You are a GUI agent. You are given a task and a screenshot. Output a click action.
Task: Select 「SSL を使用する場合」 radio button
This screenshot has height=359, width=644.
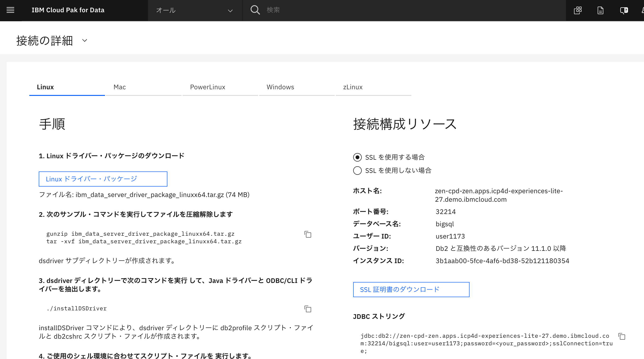[357, 157]
